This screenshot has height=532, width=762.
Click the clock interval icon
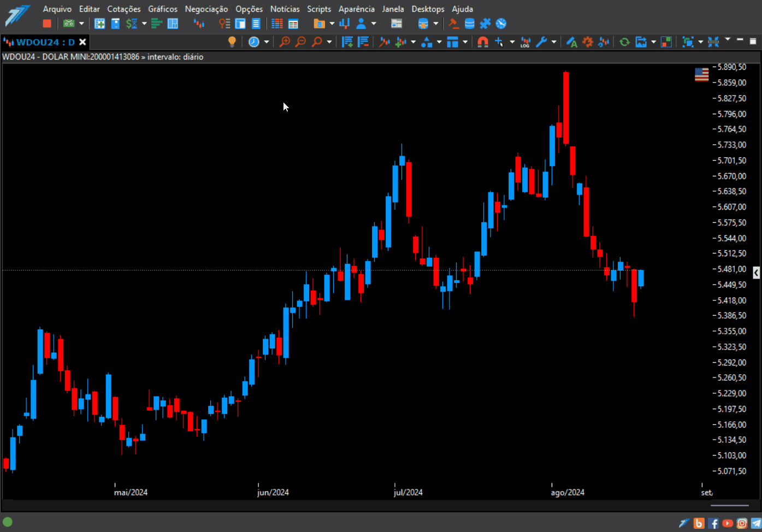pos(254,42)
